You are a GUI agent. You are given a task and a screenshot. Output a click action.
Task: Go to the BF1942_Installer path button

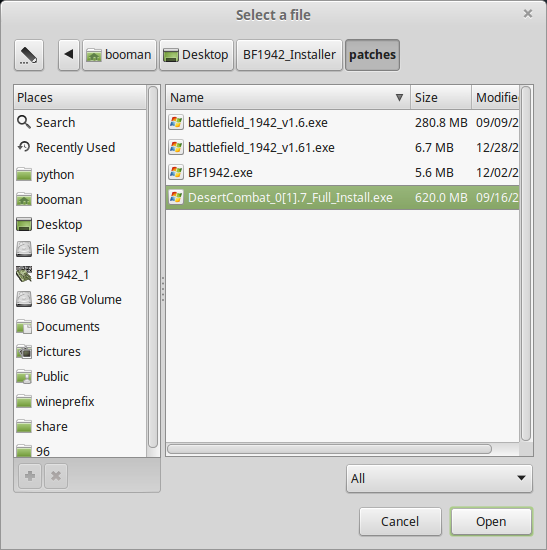289,55
